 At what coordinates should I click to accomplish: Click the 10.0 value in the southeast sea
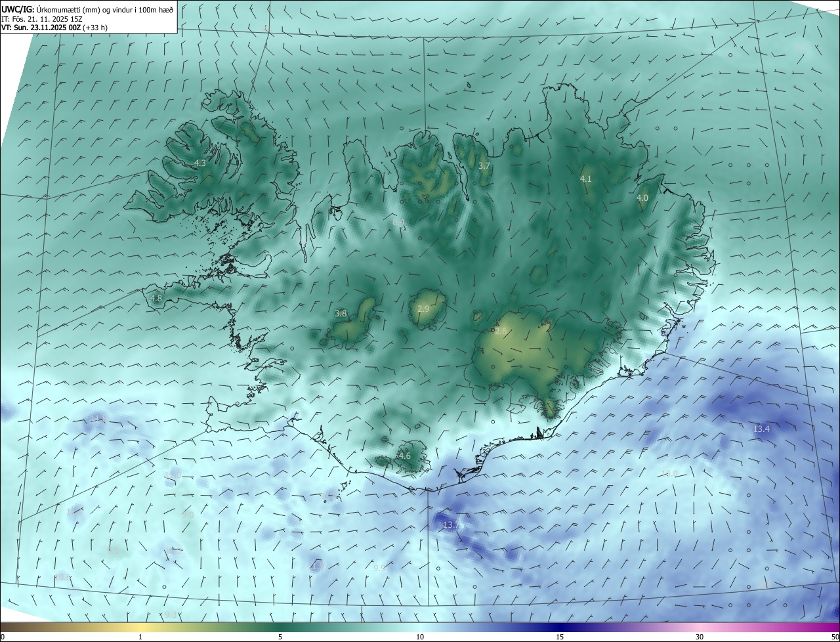[669, 473]
